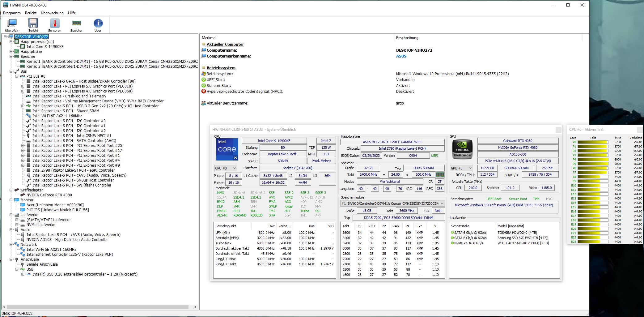Click the ASUS brand name link
This screenshot has height=317, width=644.
tap(401, 56)
